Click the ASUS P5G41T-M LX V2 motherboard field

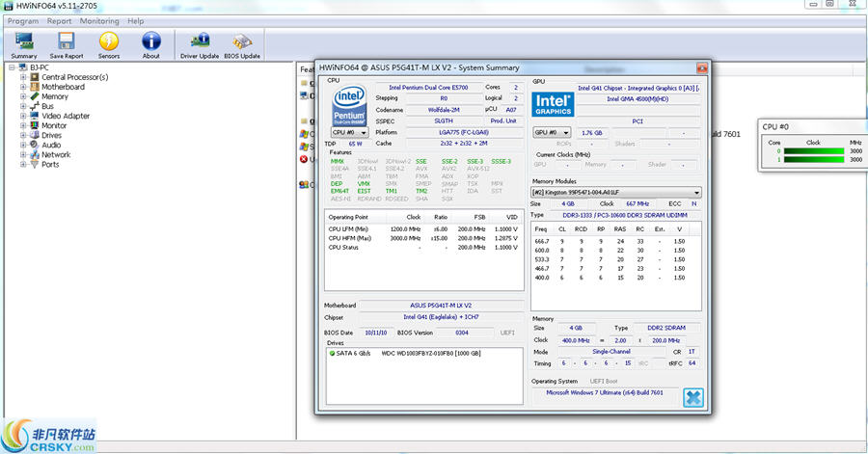point(441,306)
